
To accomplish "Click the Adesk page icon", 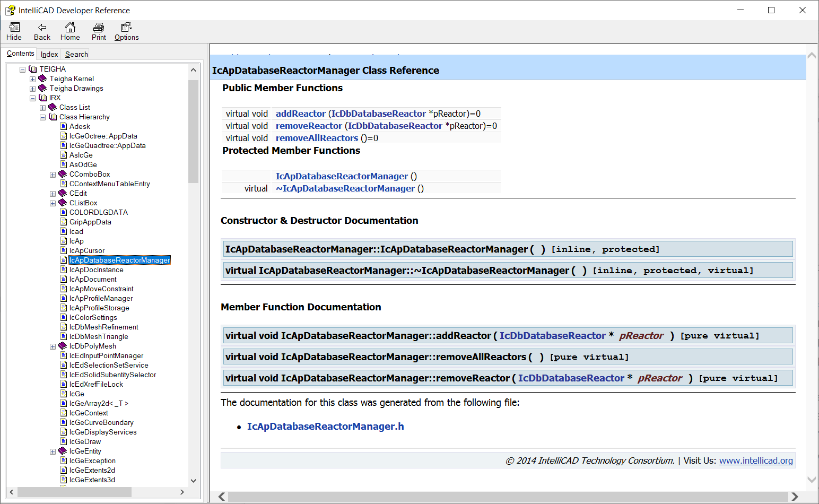I will coord(64,126).
